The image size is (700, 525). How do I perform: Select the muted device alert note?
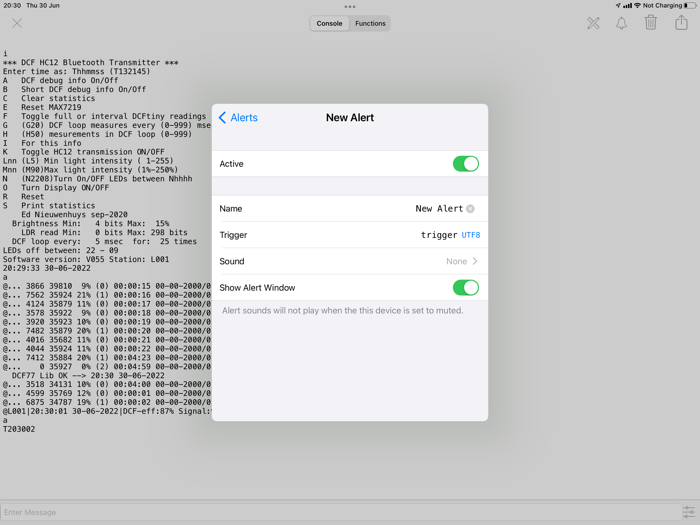coord(342,310)
